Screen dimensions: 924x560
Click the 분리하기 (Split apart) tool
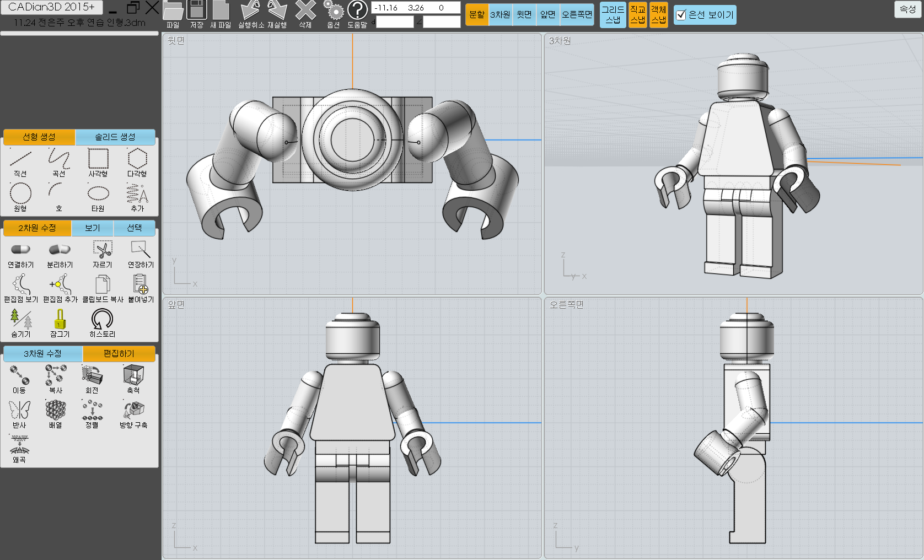[60, 250]
